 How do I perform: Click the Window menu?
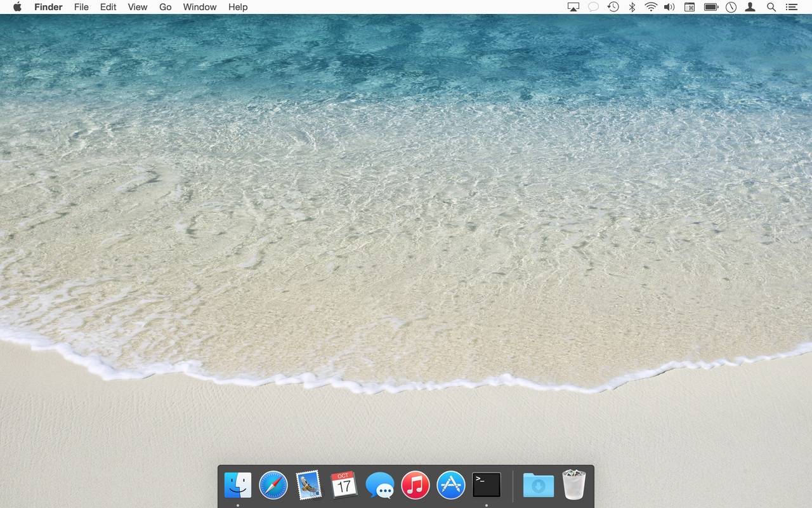[200, 7]
